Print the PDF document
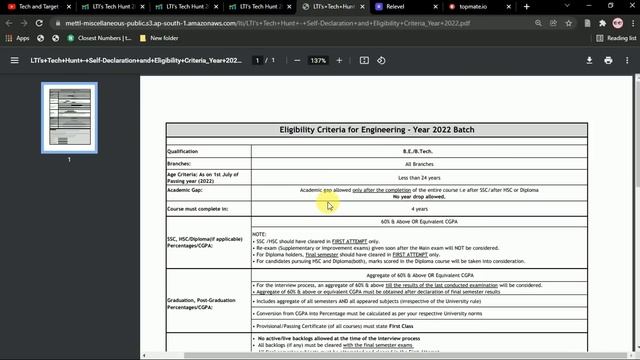The image size is (640, 360). [x=608, y=60]
